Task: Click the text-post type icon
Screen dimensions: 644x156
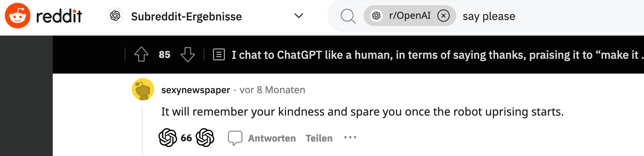Action: [219, 54]
